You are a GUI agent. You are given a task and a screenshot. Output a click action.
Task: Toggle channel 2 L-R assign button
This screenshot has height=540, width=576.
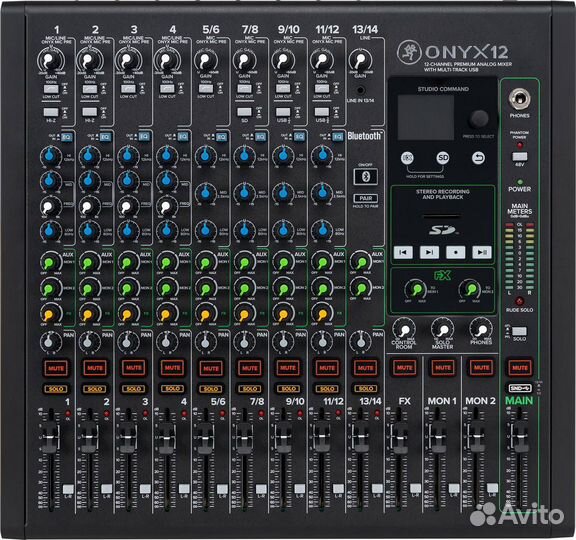coord(107,489)
